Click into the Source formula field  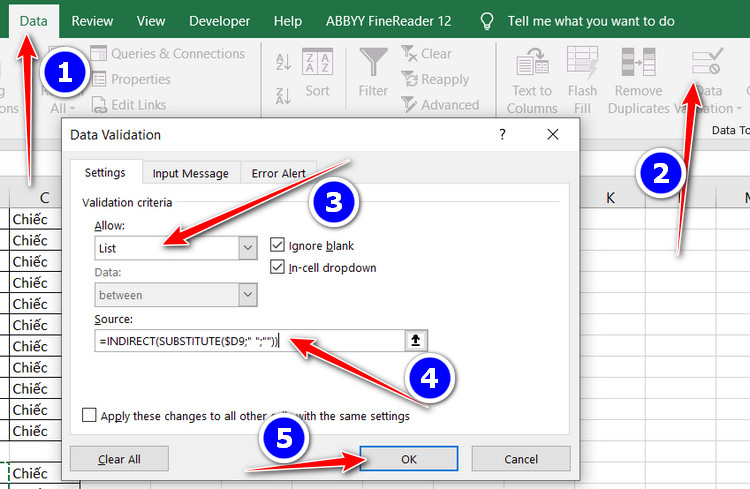250,341
